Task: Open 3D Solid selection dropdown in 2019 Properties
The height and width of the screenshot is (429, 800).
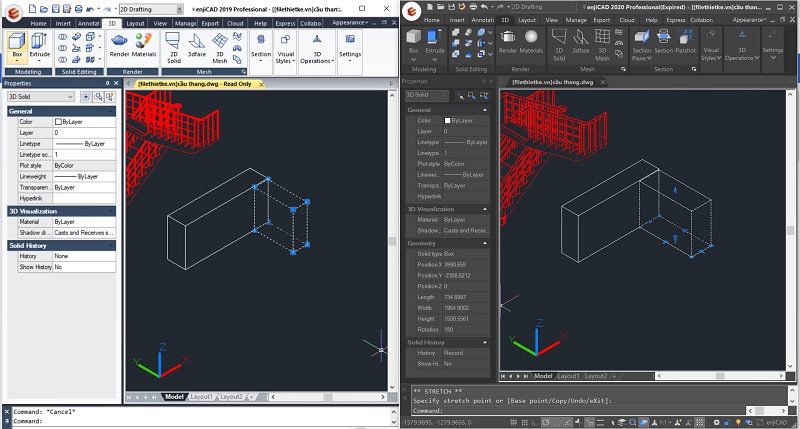Action: (x=41, y=96)
